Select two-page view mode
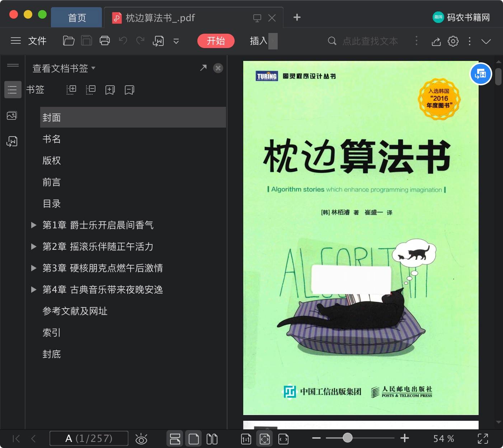Image resolution: width=503 pixels, height=448 pixels. 212,439
